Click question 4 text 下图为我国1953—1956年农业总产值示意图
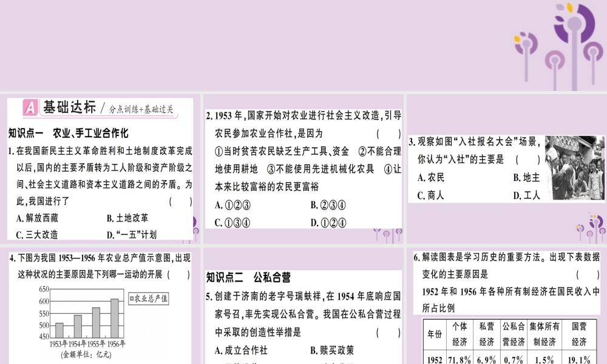Image resolution: width=607 pixels, height=364 pixels. pos(95,258)
